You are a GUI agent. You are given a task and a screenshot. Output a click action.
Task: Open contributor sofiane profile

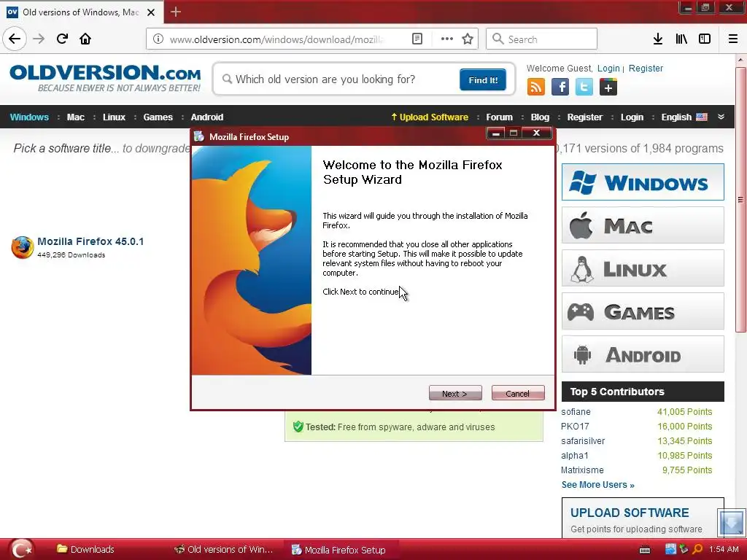(576, 412)
